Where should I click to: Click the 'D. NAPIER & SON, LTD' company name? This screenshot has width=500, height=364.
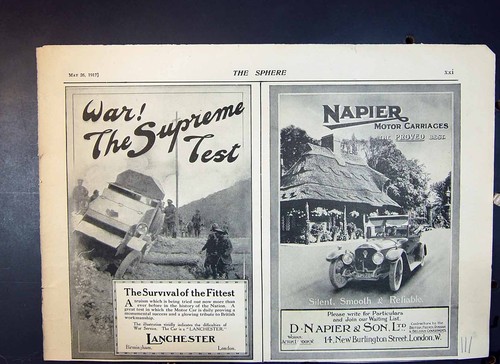348,328
